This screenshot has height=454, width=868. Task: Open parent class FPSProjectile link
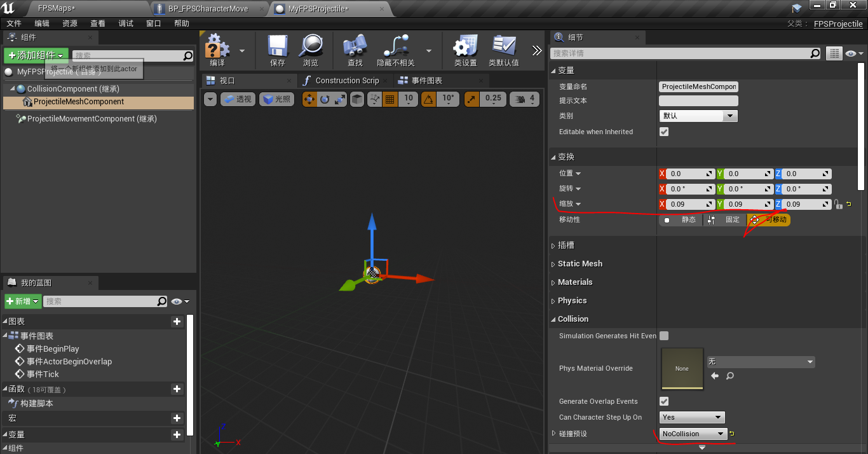(x=838, y=24)
